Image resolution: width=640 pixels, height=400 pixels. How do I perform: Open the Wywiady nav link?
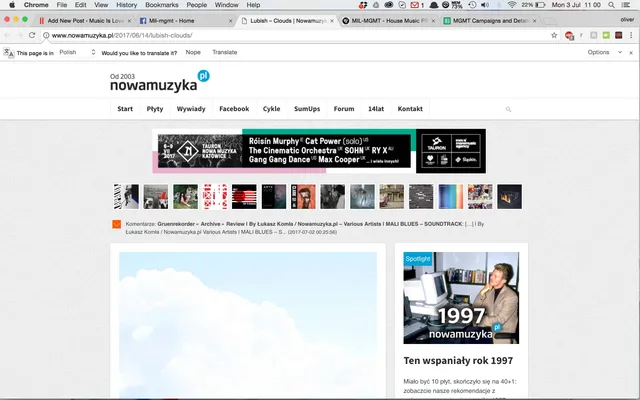click(x=191, y=109)
